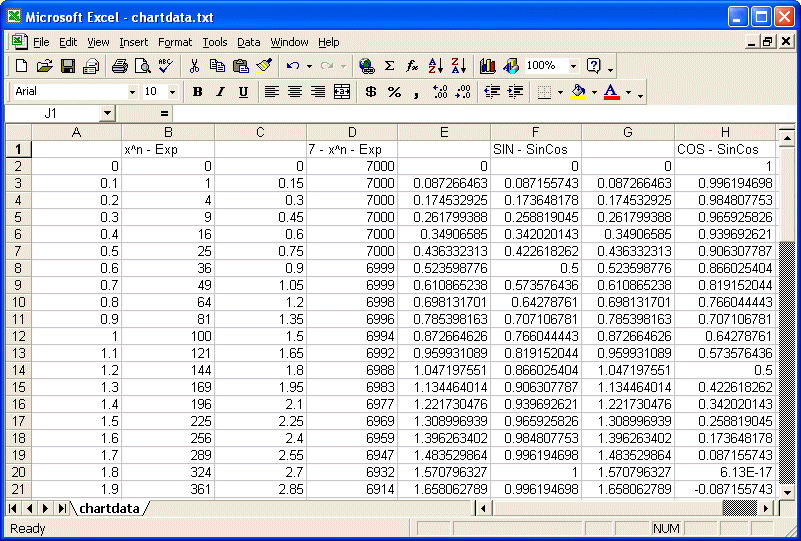Expand the zoom percentage dropdown
The height and width of the screenshot is (541, 801).
(x=573, y=66)
